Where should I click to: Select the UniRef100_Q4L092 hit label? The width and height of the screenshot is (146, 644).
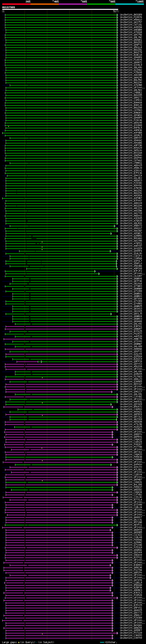coord(131,324)
